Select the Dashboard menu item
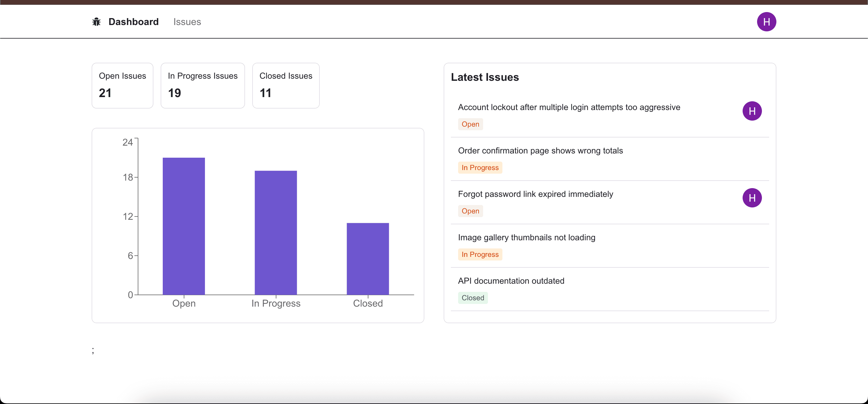The height and width of the screenshot is (404, 868). [x=134, y=22]
